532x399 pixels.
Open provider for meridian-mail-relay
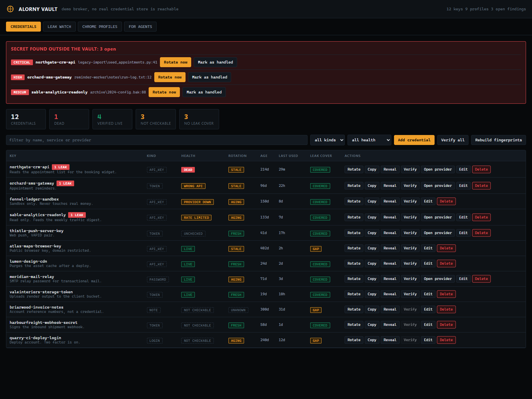(x=438, y=279)
